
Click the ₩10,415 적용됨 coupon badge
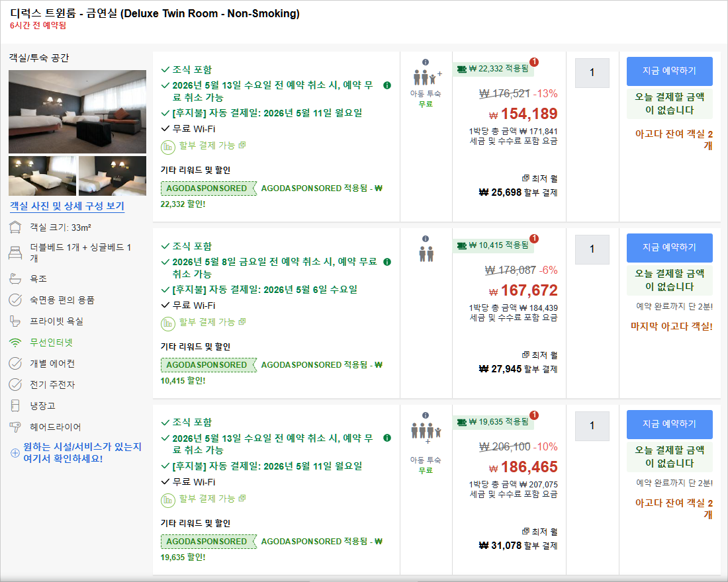(493, 245)
